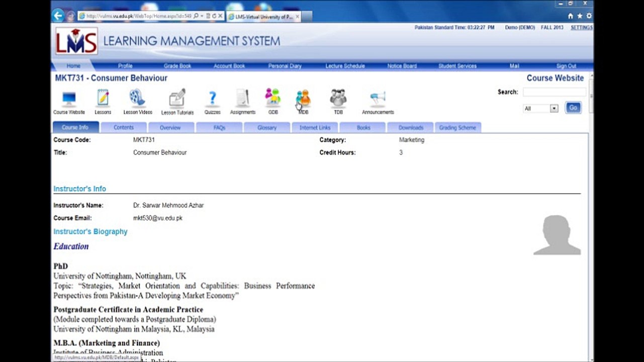This screenshot has width=644, height=362.
Task: Switch to the Internet Links tab
Action: (x=315, y=128)
